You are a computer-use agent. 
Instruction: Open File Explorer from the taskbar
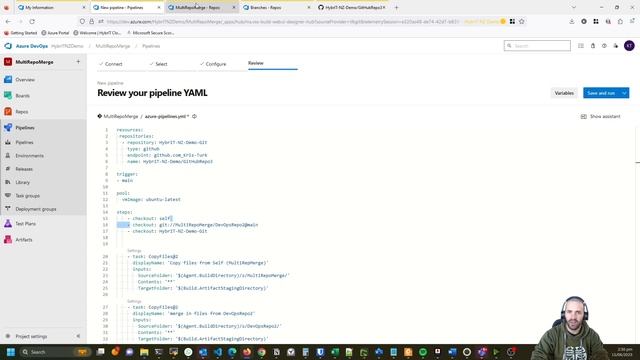click(144, 352)
